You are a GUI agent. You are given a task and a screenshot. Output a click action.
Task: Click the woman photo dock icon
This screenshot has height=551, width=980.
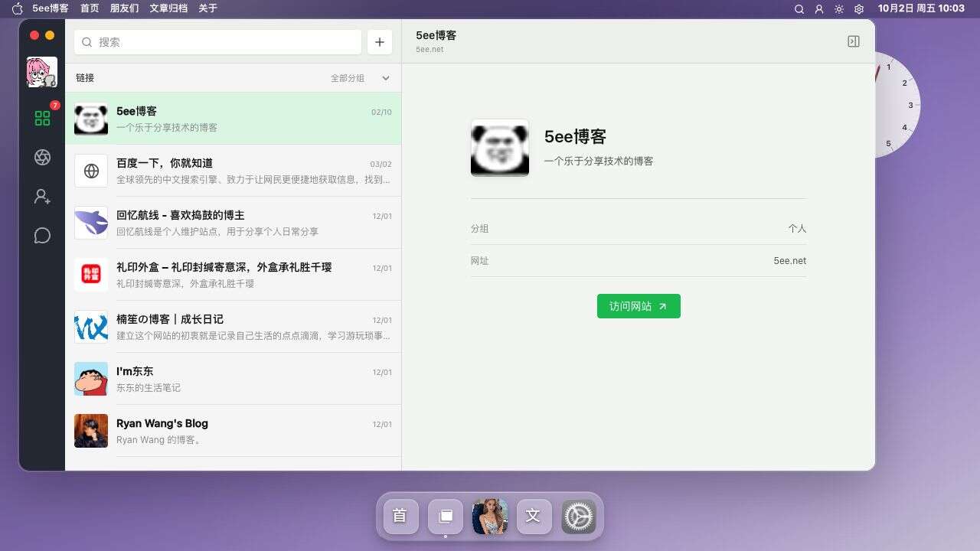(x=490, y=516)
